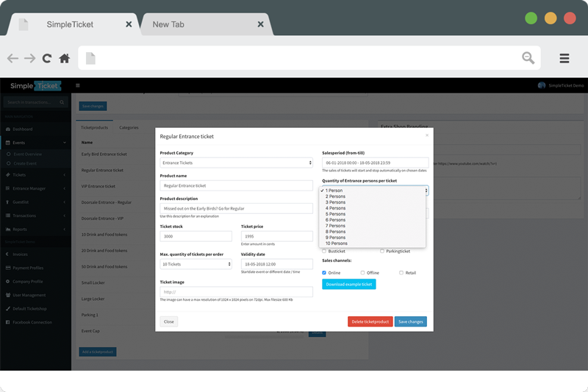588x392 pixels.
Task: Click the Entrance Manager icon
Action: click(8, 188)
